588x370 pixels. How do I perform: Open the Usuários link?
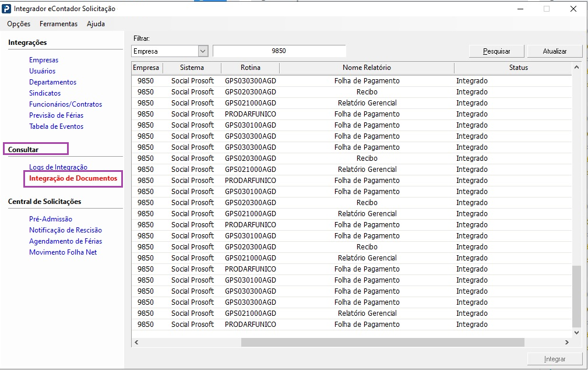click(43, 71)
